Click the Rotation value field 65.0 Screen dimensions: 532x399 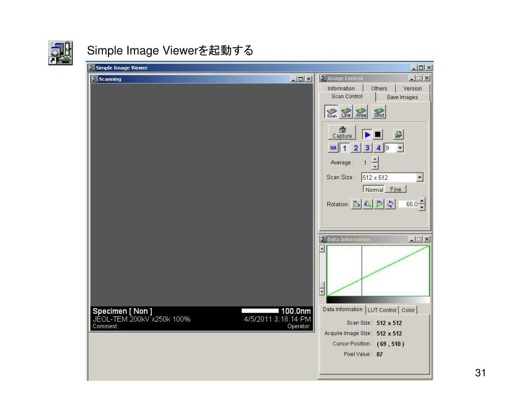pos(408,204)
